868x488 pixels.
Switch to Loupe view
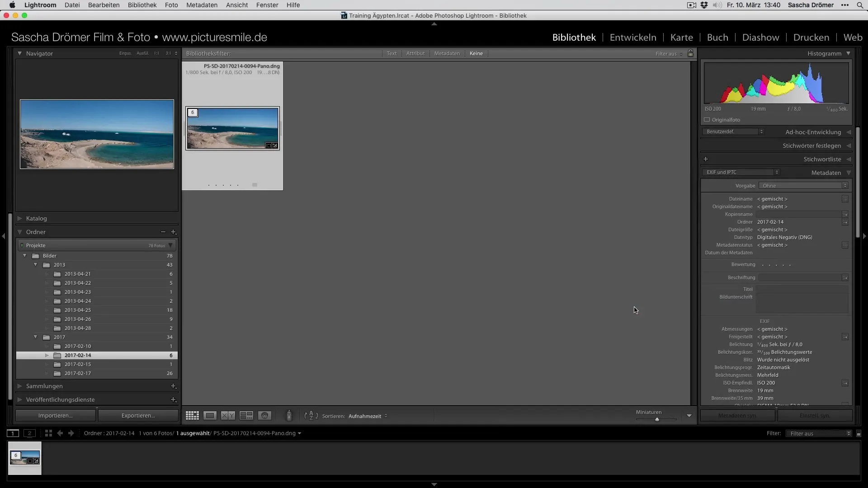(210, 416)
